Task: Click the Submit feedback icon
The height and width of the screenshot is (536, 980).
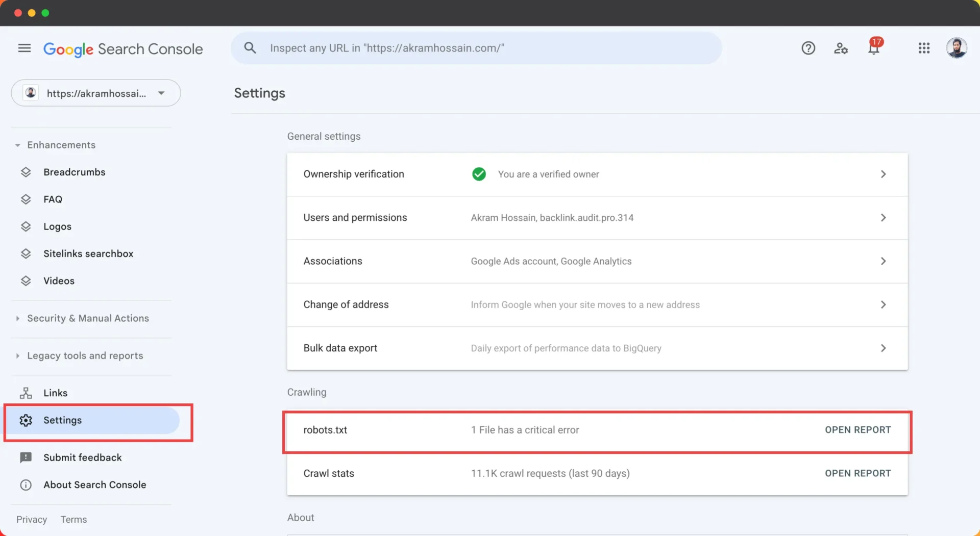Action: coord(26,457)
